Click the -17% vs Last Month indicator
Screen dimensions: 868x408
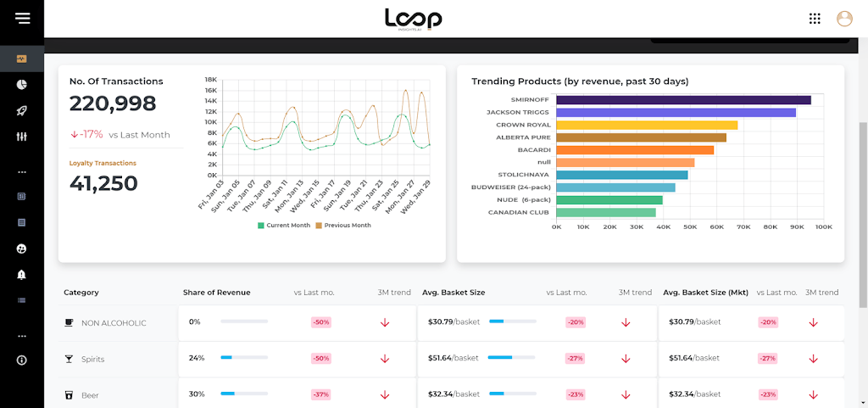point(120,135)
